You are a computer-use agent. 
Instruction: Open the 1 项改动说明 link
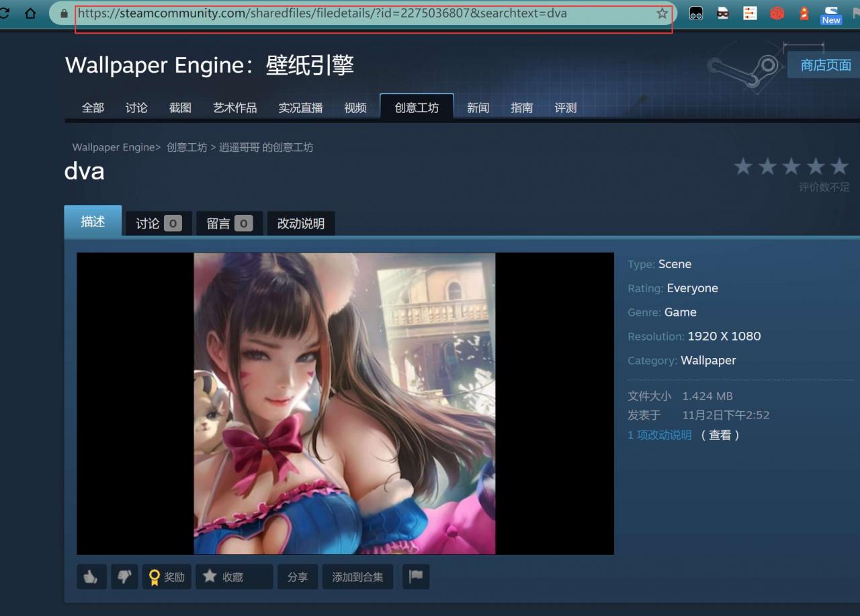point(659,435)
